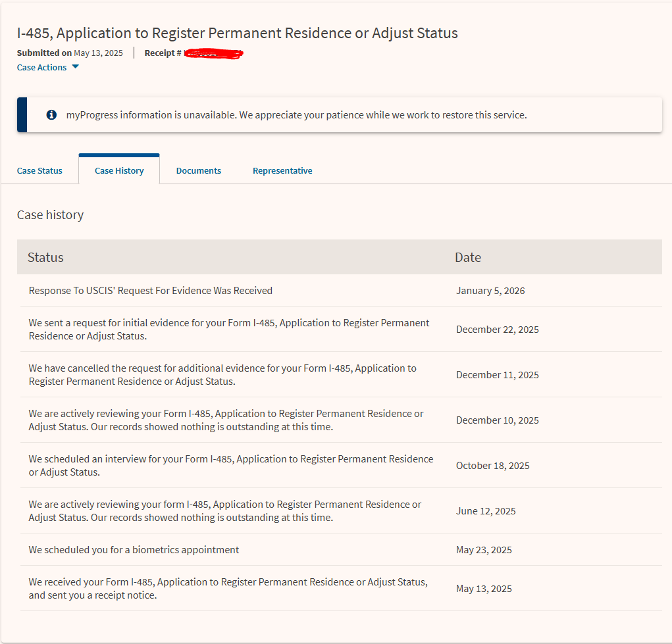Click the biometrics appointment status entry

(134, 549)
